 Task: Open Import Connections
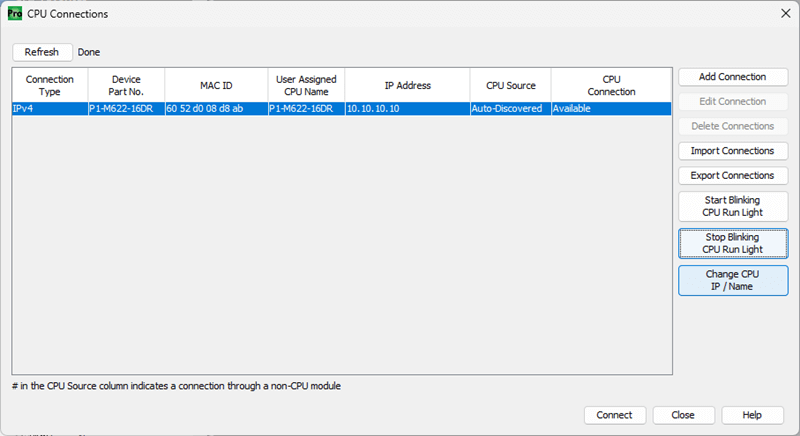732,151
